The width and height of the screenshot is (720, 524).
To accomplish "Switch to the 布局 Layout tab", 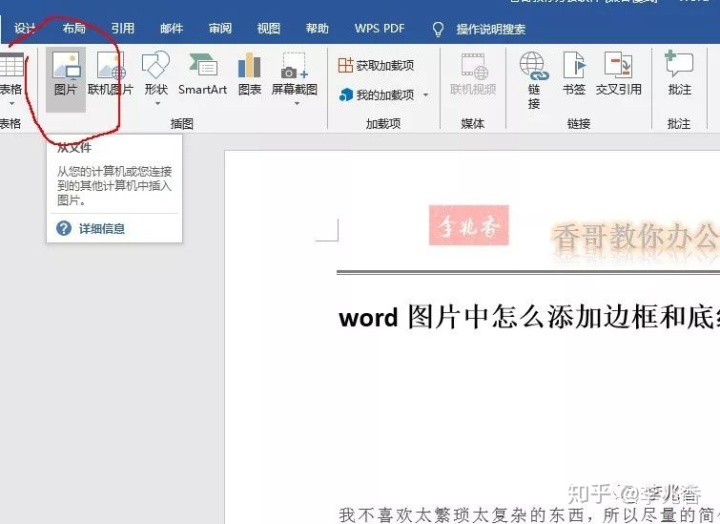I will coord(74,28).
